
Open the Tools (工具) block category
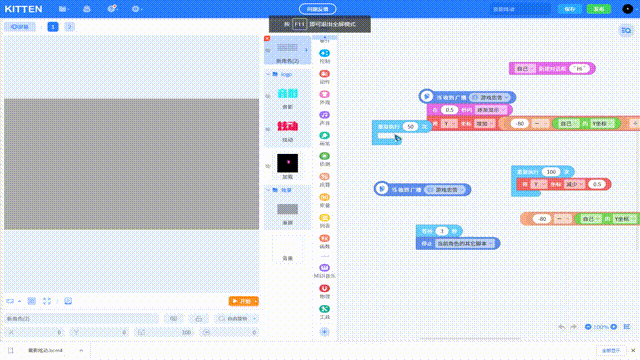324,312
